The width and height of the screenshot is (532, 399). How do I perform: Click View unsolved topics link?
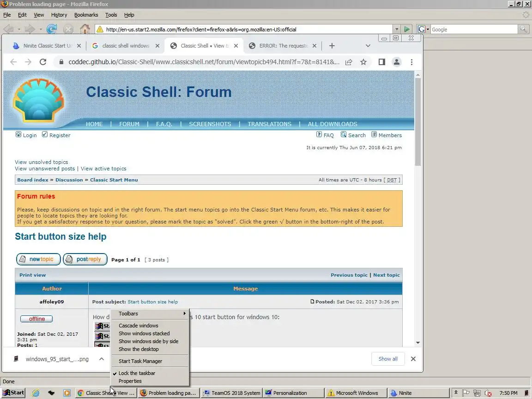[42, 162]
